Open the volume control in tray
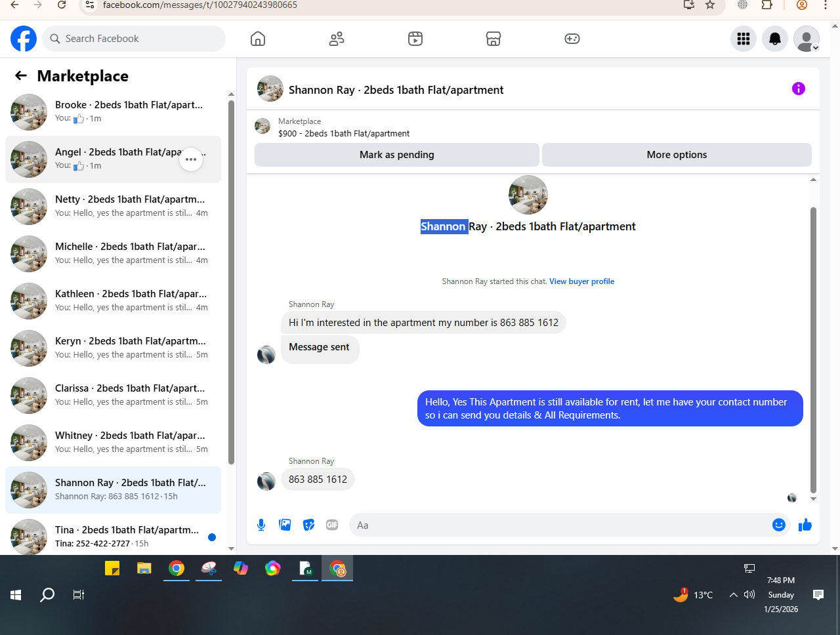 [749, 595]
